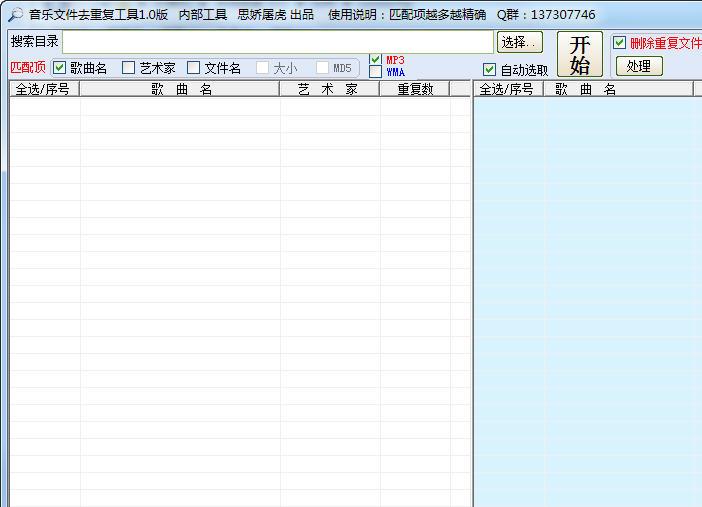Sort by the 艺术家 column header
The image size is (702, 507).
329,89
